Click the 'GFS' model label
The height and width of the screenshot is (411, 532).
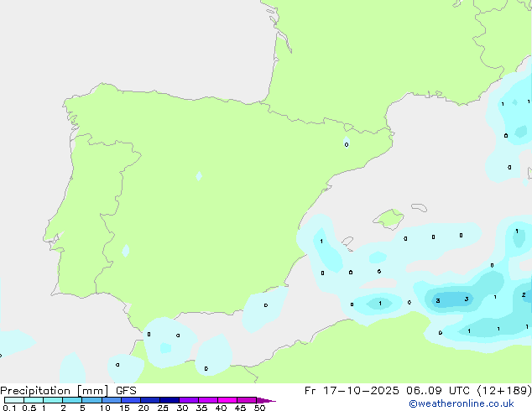click(126, 391)
